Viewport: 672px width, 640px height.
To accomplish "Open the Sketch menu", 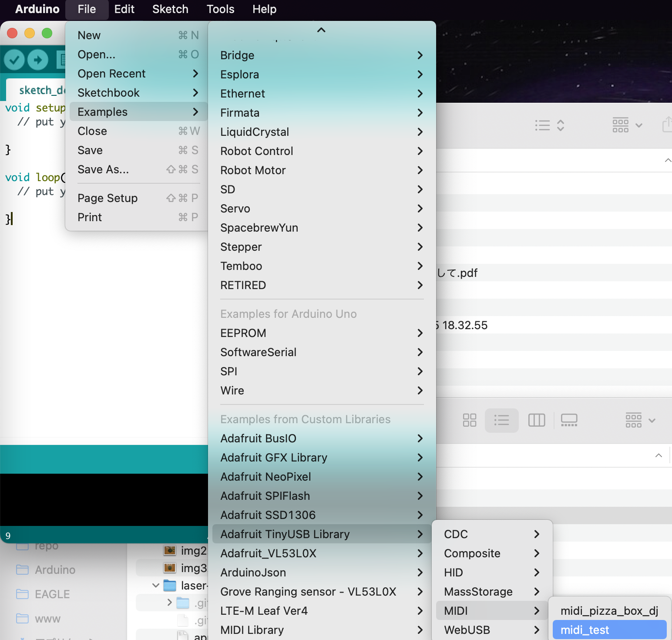I will tap(171, 9).
